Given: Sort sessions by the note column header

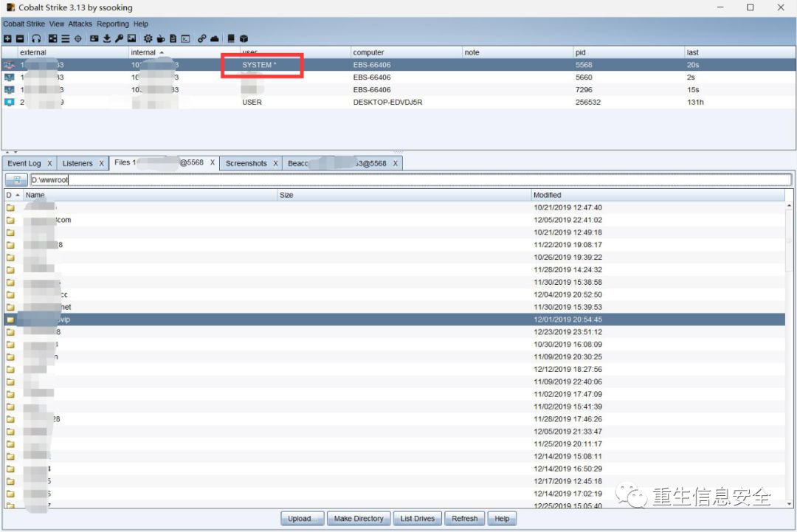Looking at the screenshot, I should click(x=517, y=52).
